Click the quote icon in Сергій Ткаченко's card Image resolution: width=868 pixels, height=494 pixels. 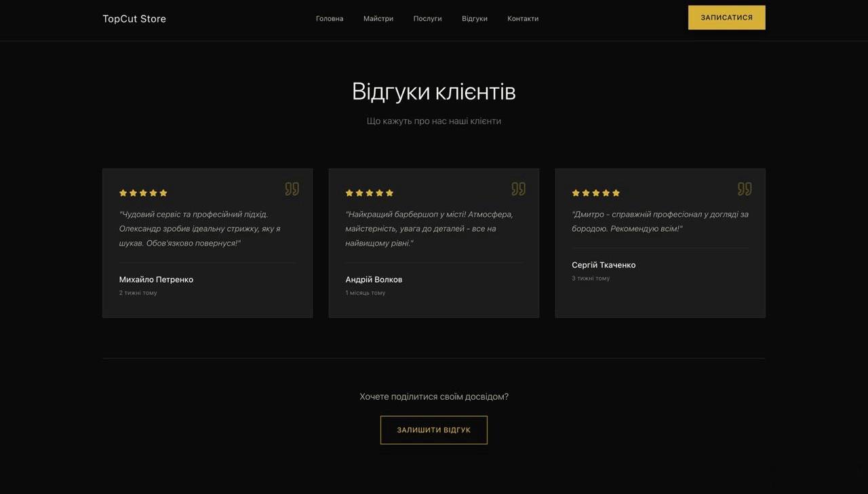pos(744,189)
